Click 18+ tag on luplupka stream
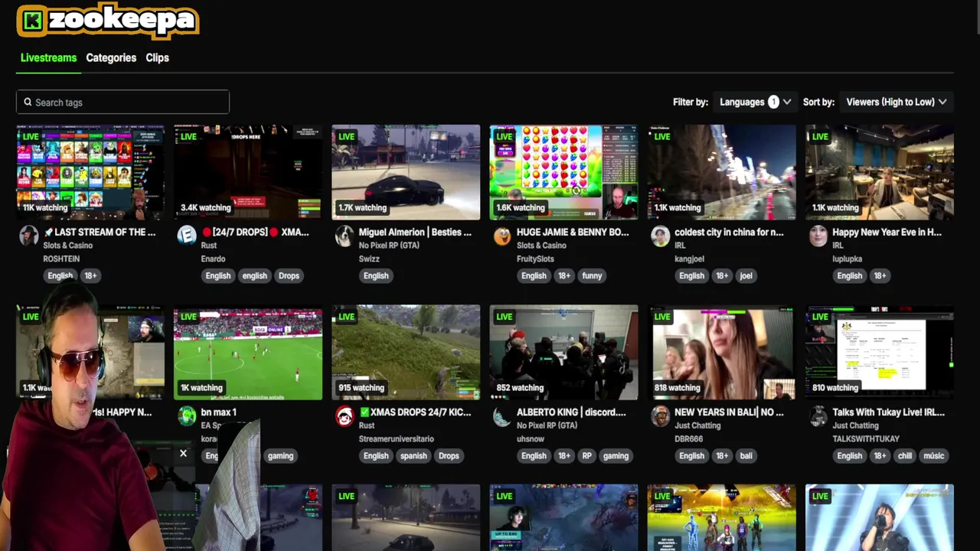Screen dimensions: 980x551 pos(880,275)
